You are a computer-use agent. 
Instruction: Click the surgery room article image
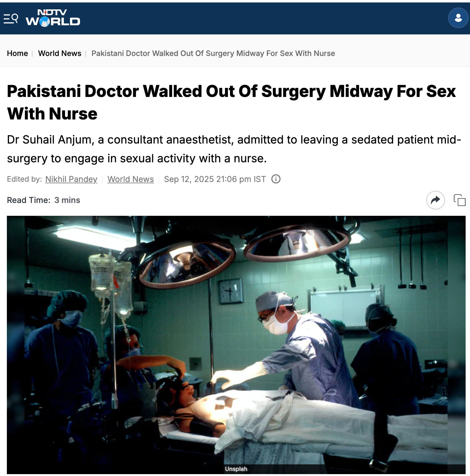click(x=236, y=345)
